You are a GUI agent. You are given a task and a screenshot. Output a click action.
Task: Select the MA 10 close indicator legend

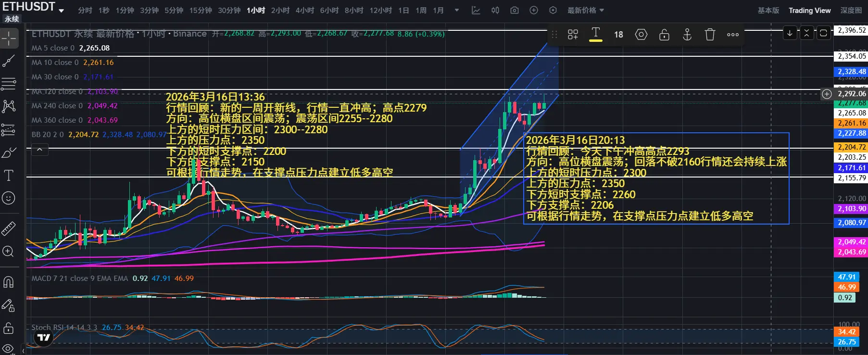[x=73, y=63]
